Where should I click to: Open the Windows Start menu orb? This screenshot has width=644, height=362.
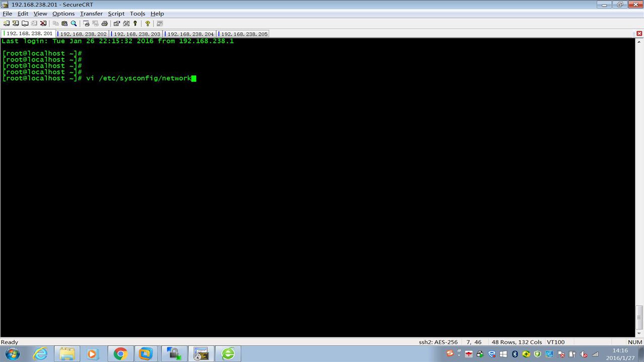point(13,354)
